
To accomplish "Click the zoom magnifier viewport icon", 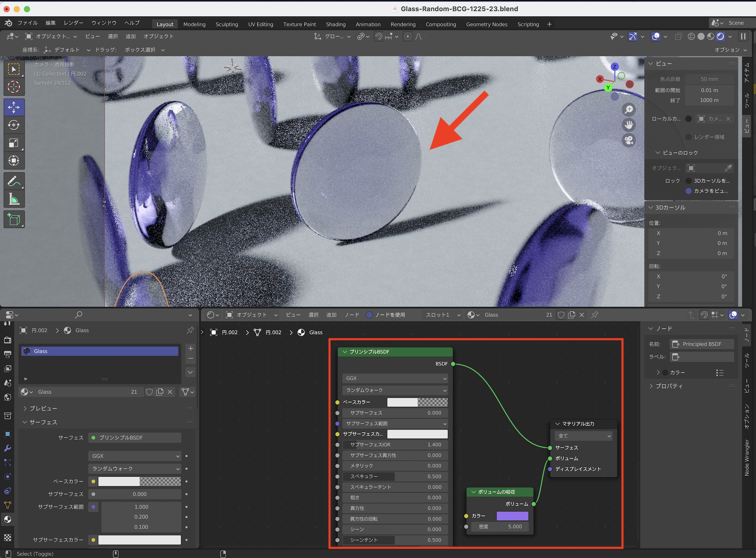I will click(x=629, y=110).
